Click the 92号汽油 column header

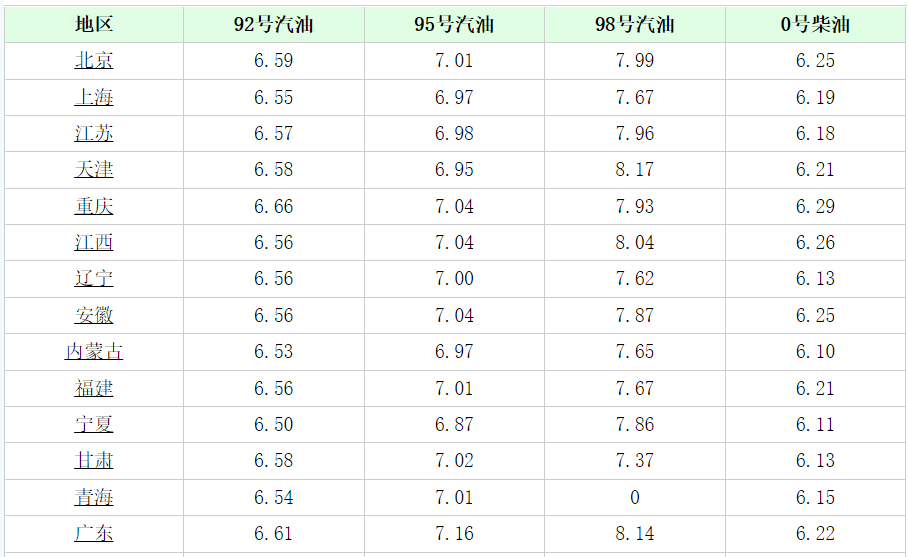point(273,25)
